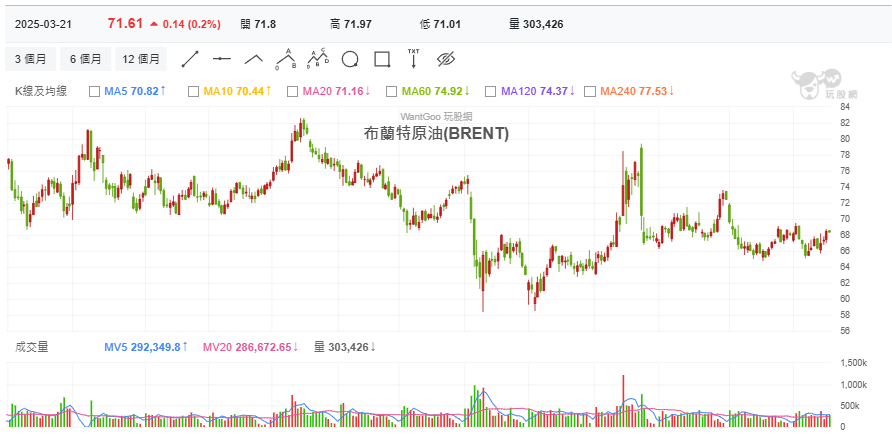This screenshot has height=435, width=892.
Task: Select the horizontal line drawing tool
Action: pyautogui.click(x=222, y=58)
